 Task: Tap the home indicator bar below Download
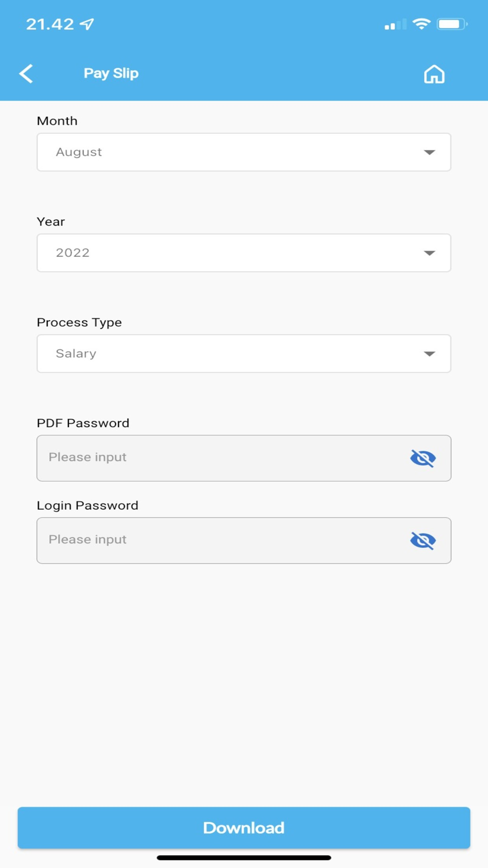[x=244, y=858]
